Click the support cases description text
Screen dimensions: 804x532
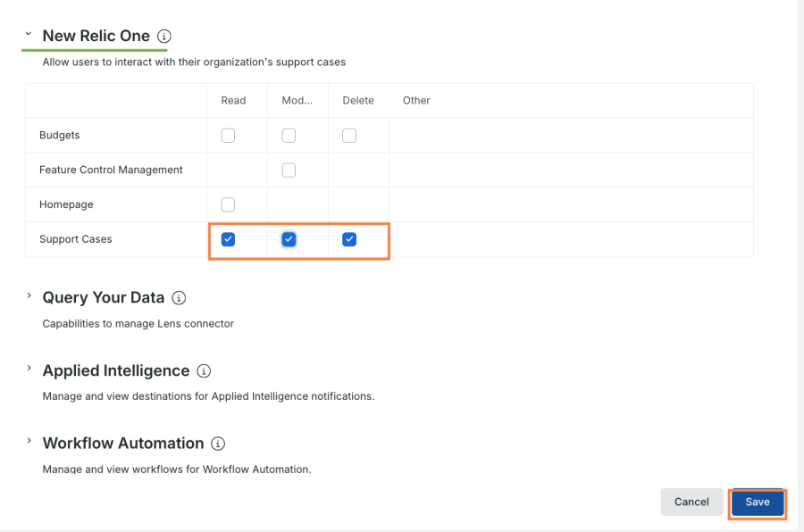(x=194, y=62)
